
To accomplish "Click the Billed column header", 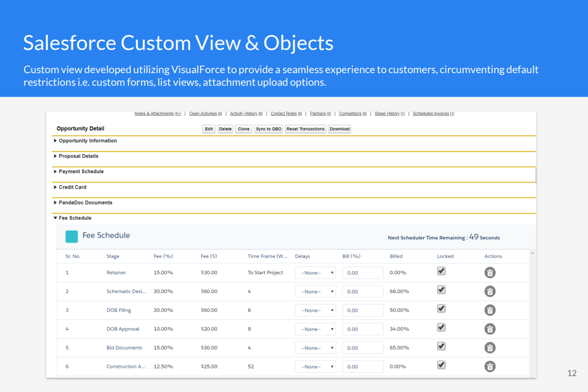I will [396, 256].
